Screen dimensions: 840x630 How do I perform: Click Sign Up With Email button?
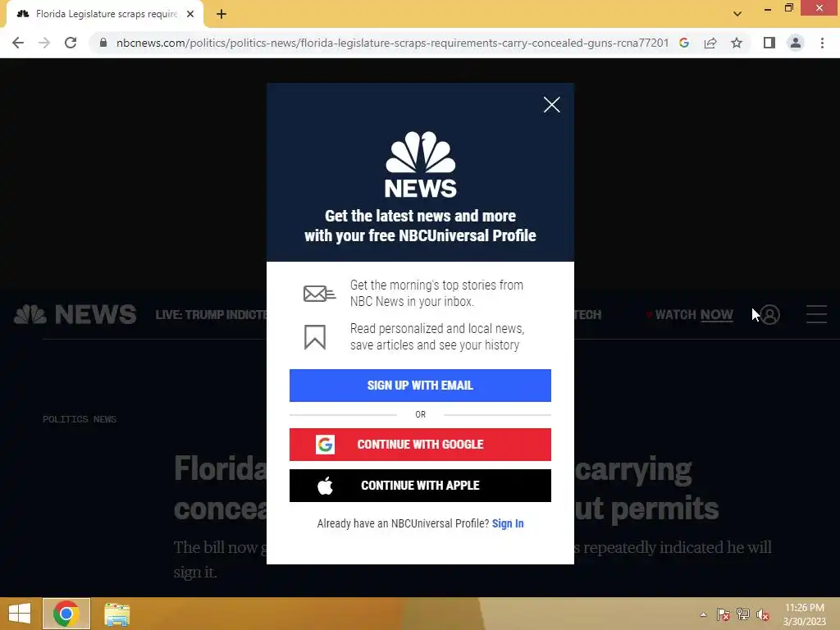click(x=420, y=386)
